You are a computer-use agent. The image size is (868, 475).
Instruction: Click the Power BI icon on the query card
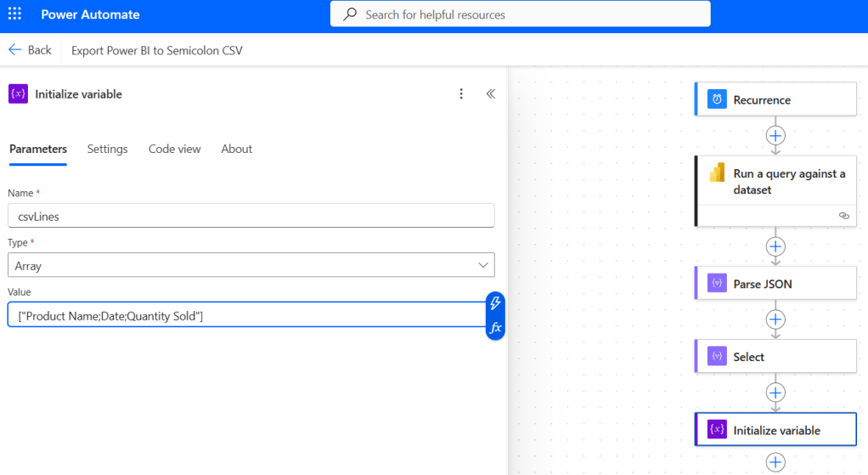click(718, 172)
